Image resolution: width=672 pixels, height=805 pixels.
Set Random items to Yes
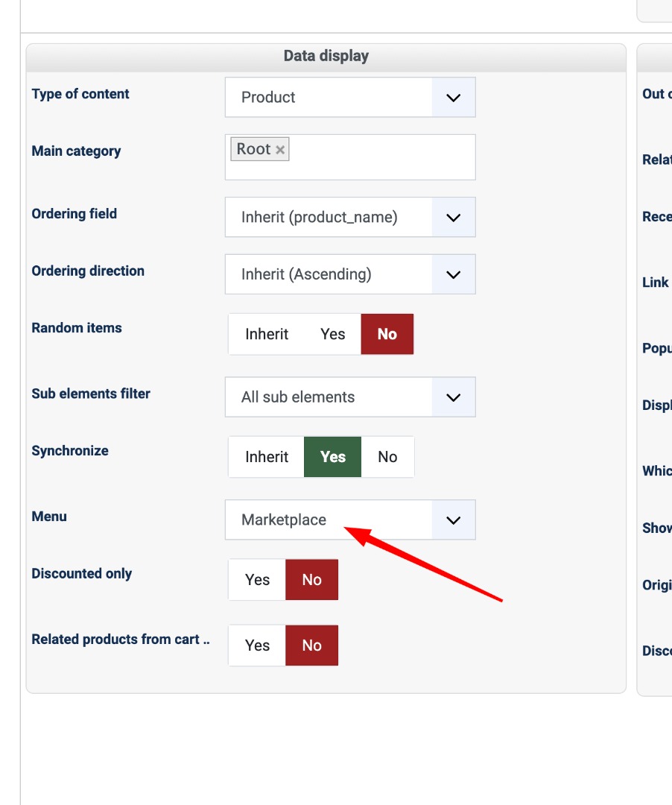click(x=332, y=334)
